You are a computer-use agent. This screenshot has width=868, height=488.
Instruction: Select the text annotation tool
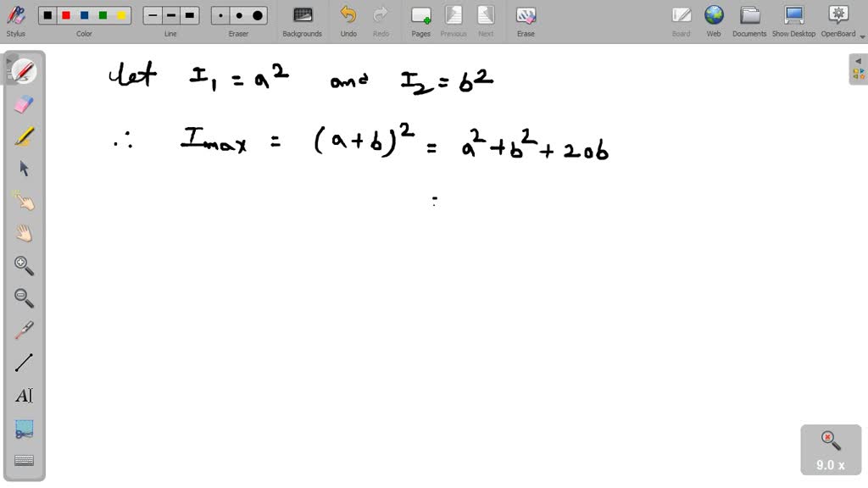point(23,395)
